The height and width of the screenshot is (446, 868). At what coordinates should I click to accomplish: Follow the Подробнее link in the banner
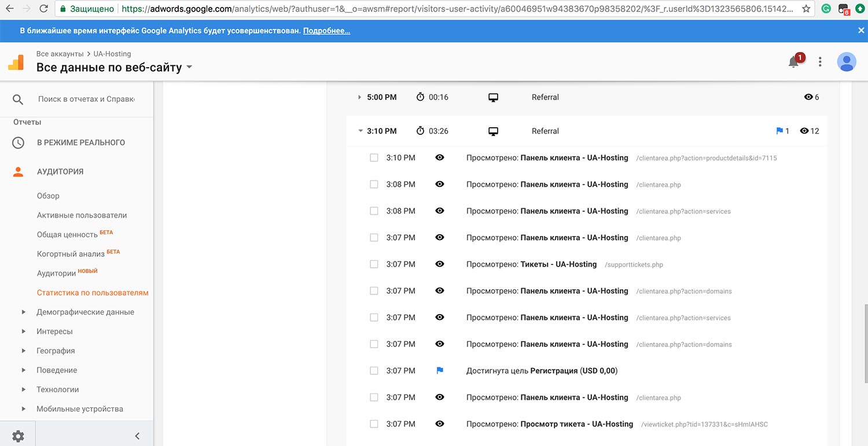click(326, 31)
